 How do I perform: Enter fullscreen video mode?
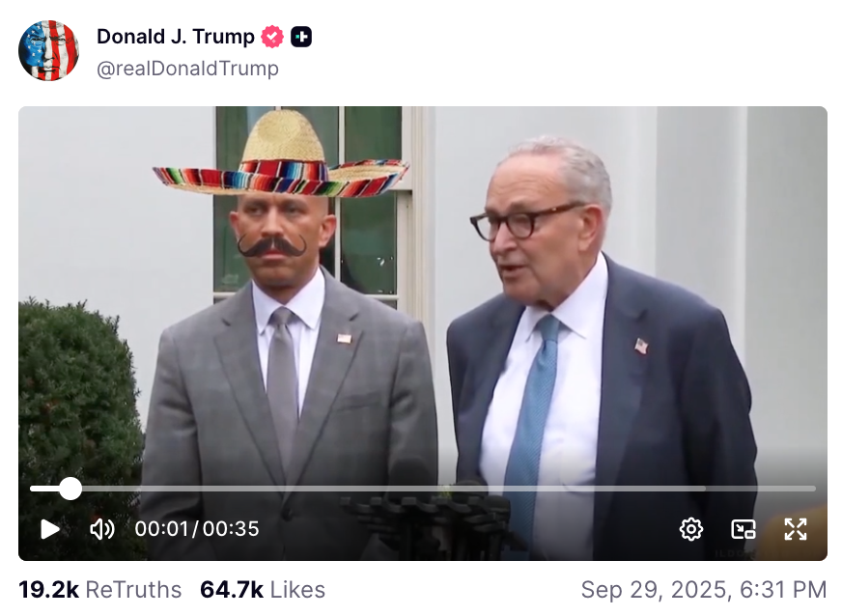tap(795, 529)
